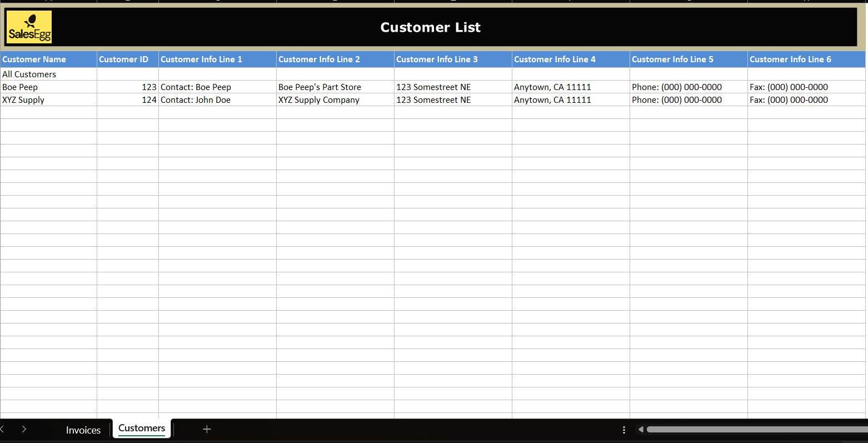
Task: Click the Customer List title banner
Action: tap(430, 27)
